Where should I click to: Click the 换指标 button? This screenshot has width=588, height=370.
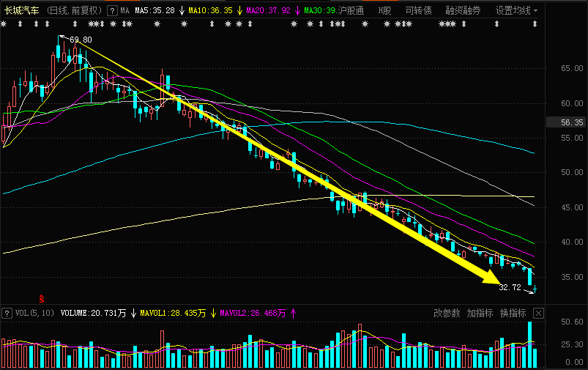[513, 313]
